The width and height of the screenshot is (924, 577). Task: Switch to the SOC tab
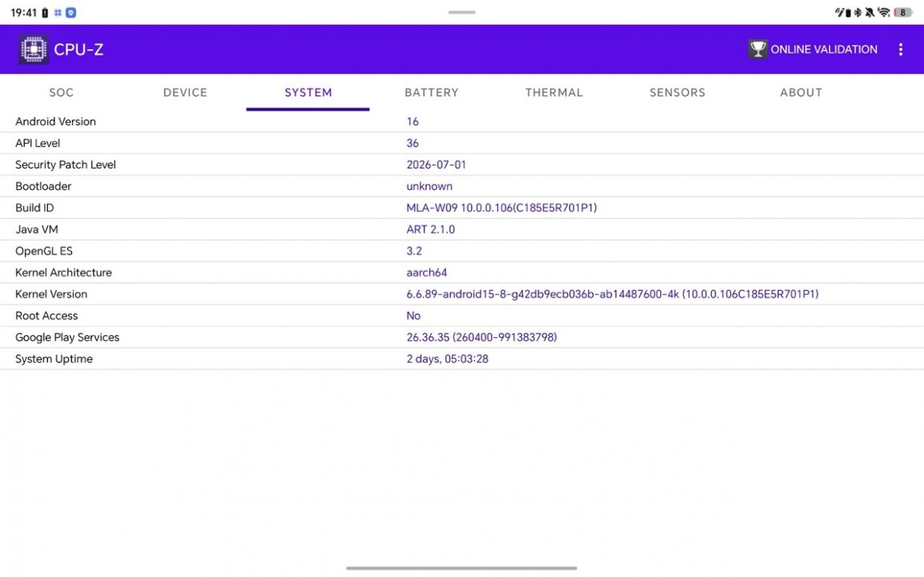[x=62, y=92]
